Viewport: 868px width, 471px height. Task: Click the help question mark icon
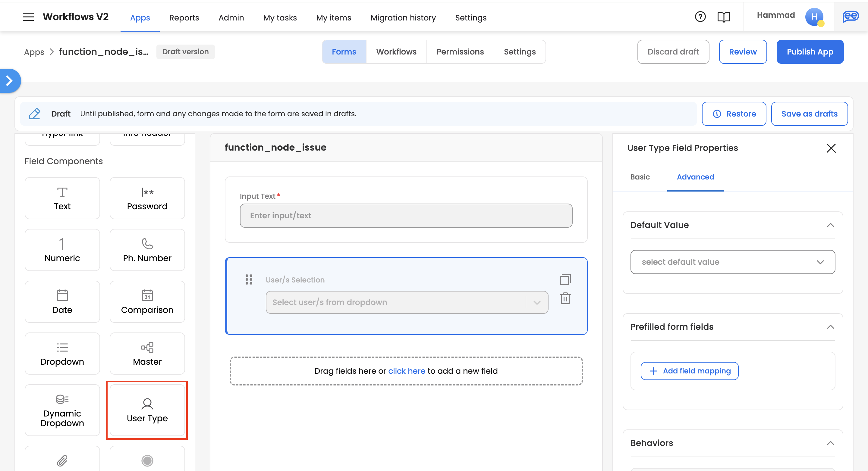click(700, 17)
